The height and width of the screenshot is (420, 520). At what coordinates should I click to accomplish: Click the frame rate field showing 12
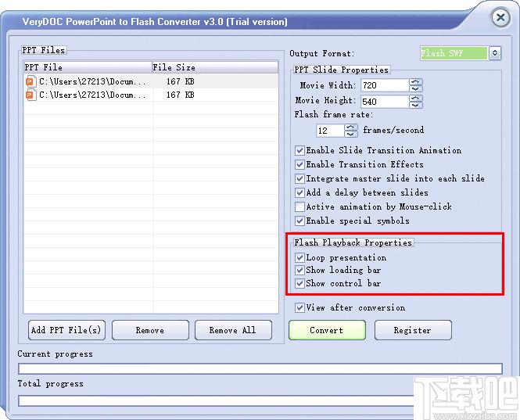pyautogui.click(x=330, y=131)
